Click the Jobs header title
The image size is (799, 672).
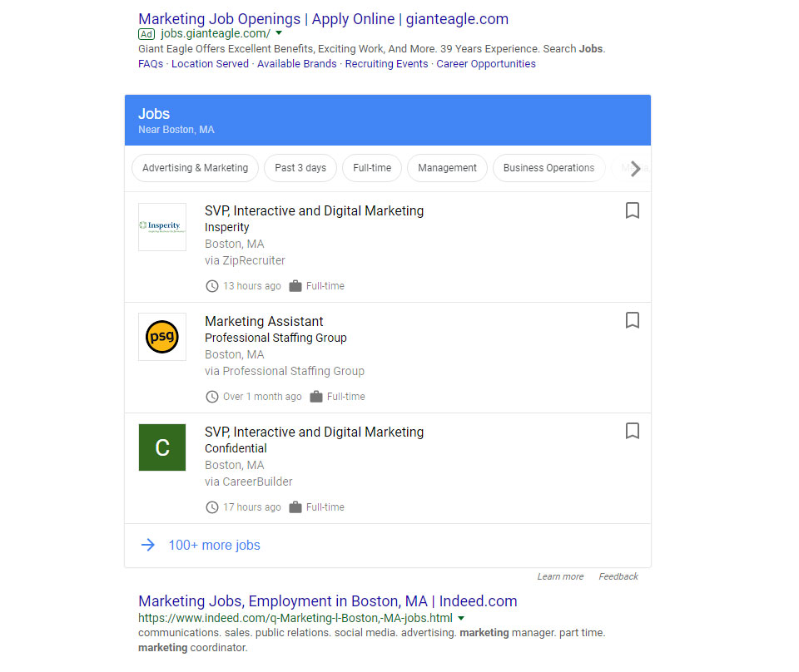[x=154, y=114]
